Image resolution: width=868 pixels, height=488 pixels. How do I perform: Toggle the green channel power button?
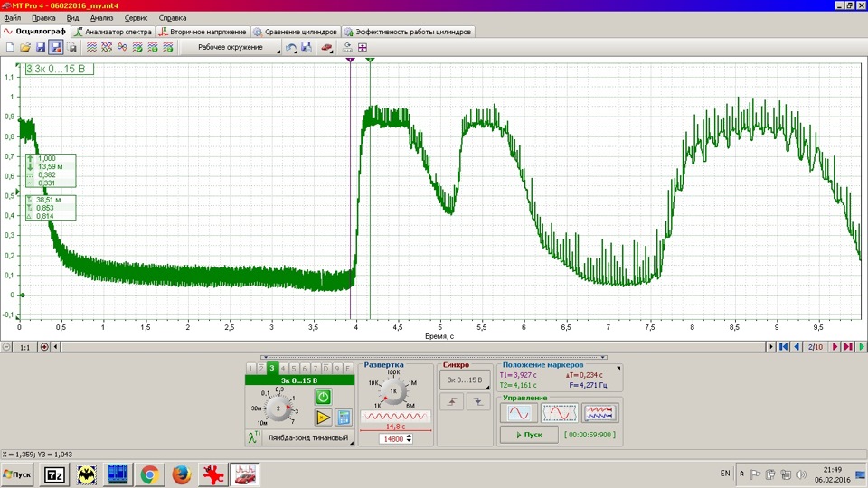pos(323,397)
